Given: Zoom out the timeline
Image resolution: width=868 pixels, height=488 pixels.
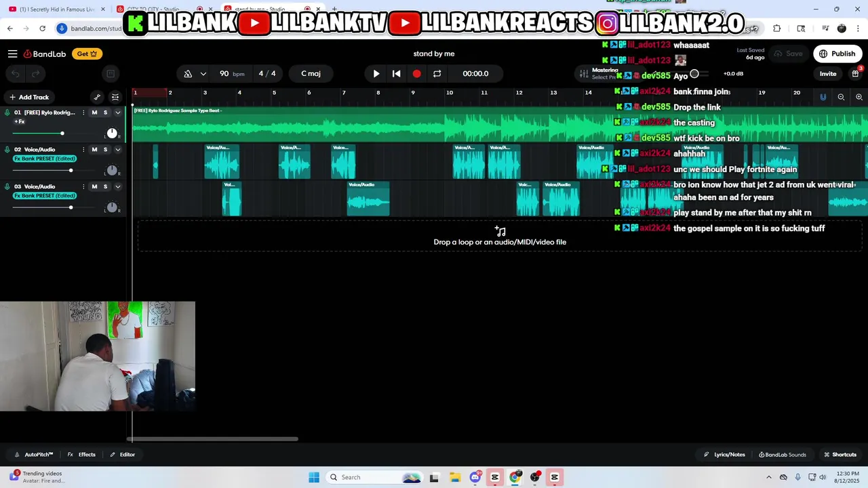Looking at the screenshot, I should (841, 97).
